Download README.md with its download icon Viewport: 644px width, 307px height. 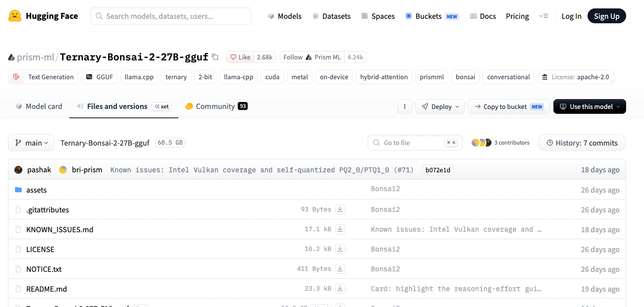pyautogui.click(x=340, y=289)
